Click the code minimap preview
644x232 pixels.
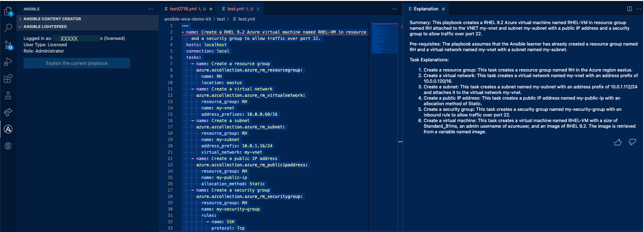(384, 38)
